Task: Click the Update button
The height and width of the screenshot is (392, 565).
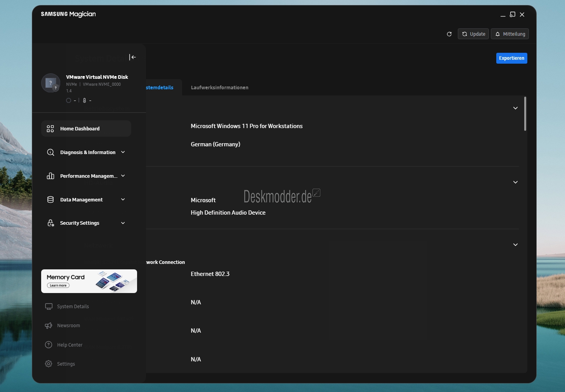Action: [473, 34]
